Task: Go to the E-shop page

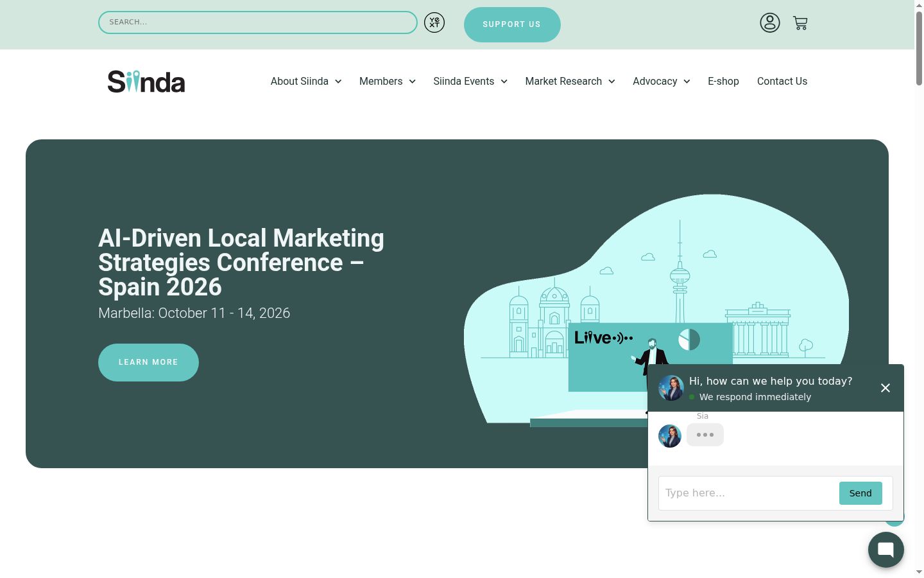Action: pos(723,81)
